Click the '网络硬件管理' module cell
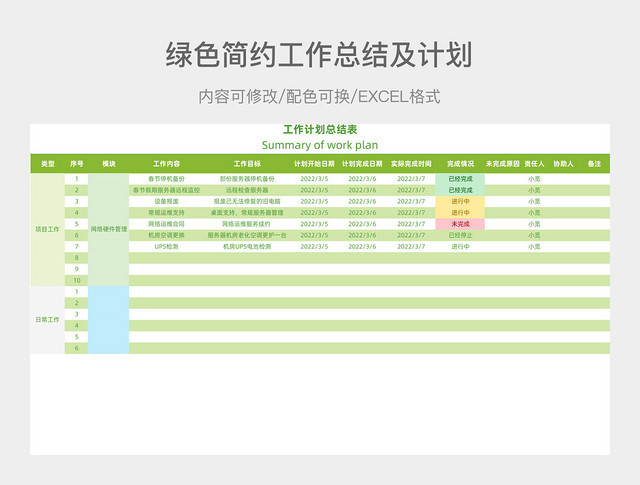The image size is (640, 485). pos(109,229)
